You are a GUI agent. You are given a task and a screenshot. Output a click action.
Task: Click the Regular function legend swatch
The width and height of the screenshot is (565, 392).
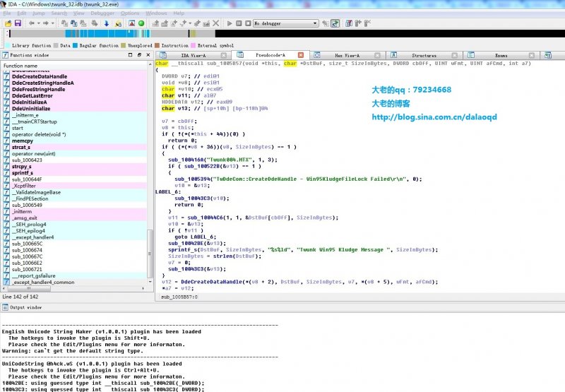(75, 45)
